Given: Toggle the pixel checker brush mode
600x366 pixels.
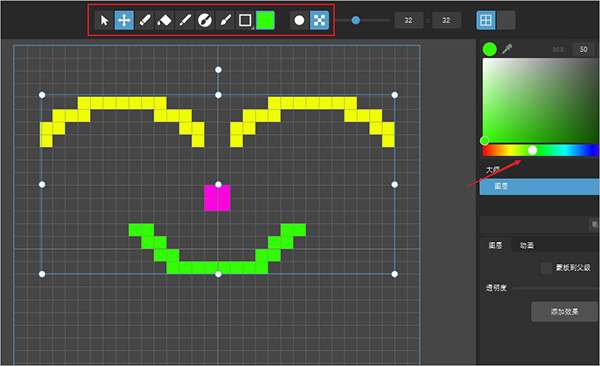Looking at the screenshot, I should (x=319, y=20).
